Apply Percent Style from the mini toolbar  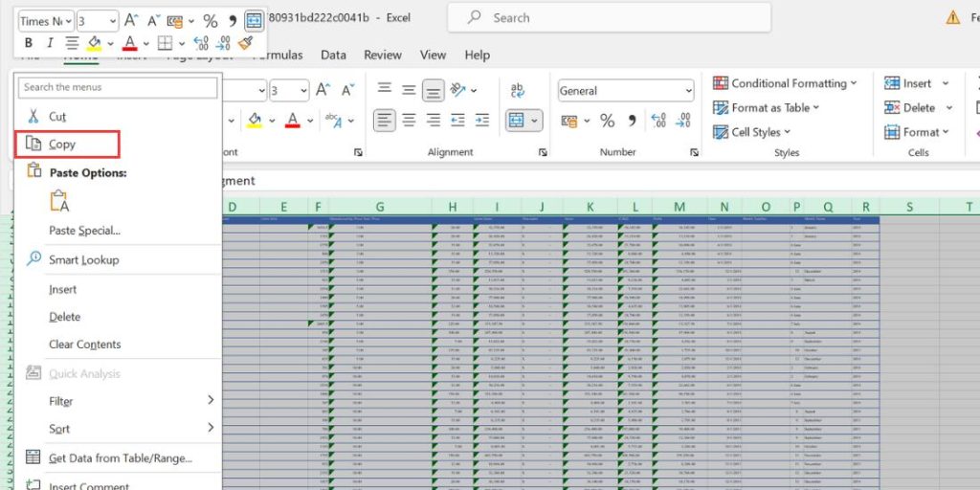point(210,21)
